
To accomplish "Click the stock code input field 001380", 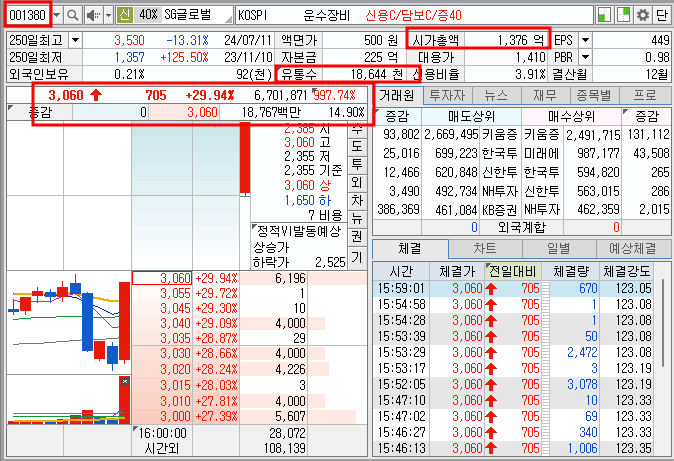I will click(28, 15).
